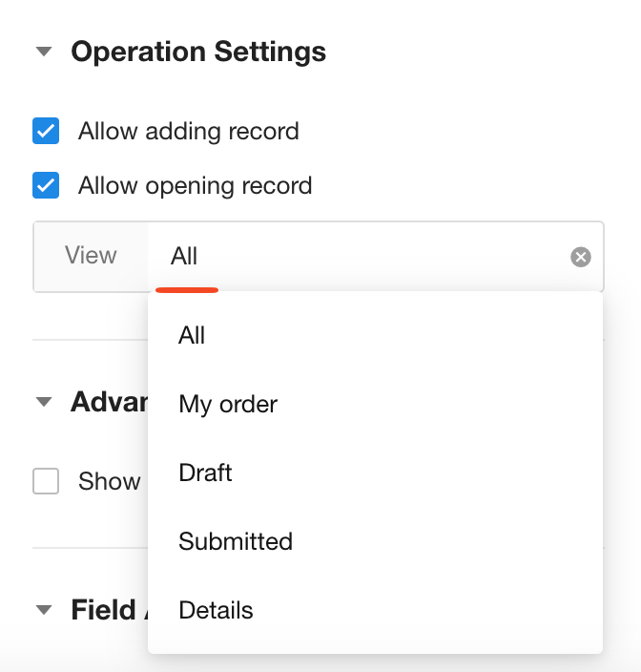Collapse the Field section triangle
The height and width of the screenshot is (672, 641).
[43, 610]
